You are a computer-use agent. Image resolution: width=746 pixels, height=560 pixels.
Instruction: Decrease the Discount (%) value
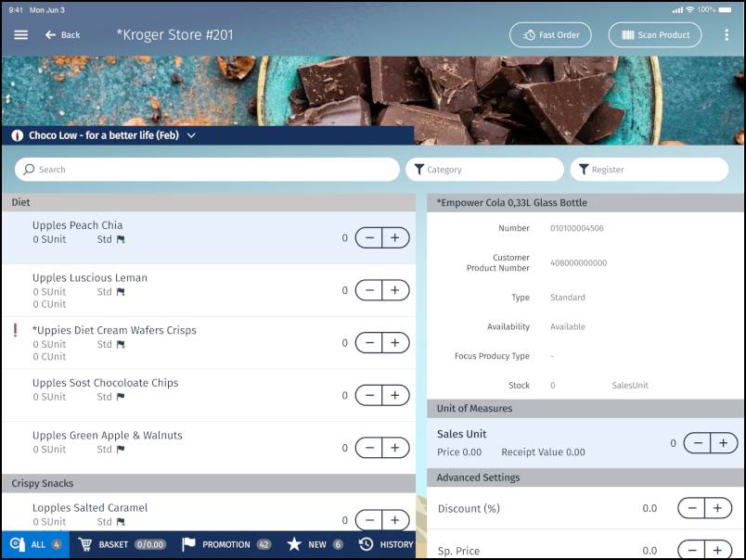coord(692,508)
